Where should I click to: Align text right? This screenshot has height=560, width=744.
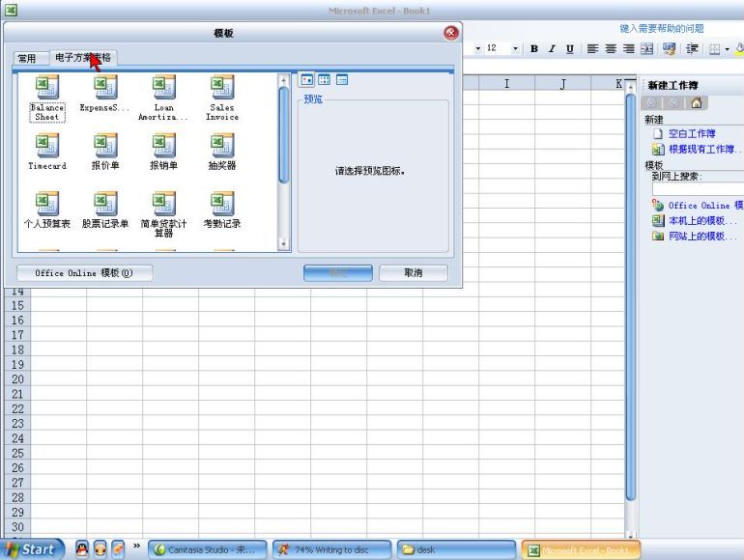[x=629, y=49]
